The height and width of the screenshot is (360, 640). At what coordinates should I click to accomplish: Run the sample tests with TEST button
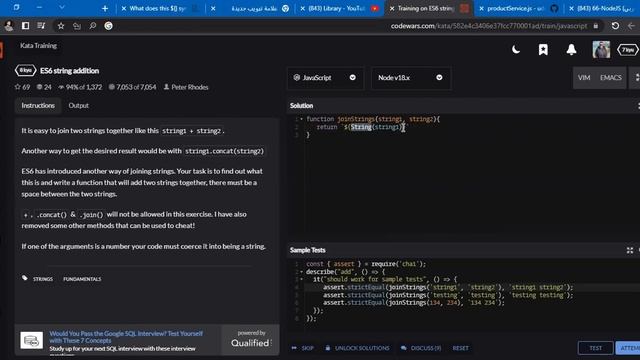(596, 348)
